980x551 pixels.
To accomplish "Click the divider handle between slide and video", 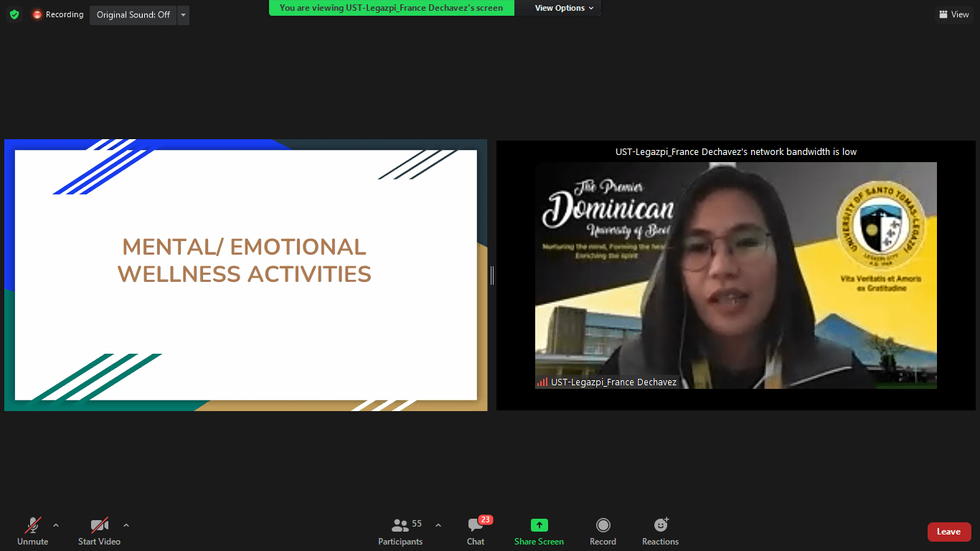I will coord(492,275).
